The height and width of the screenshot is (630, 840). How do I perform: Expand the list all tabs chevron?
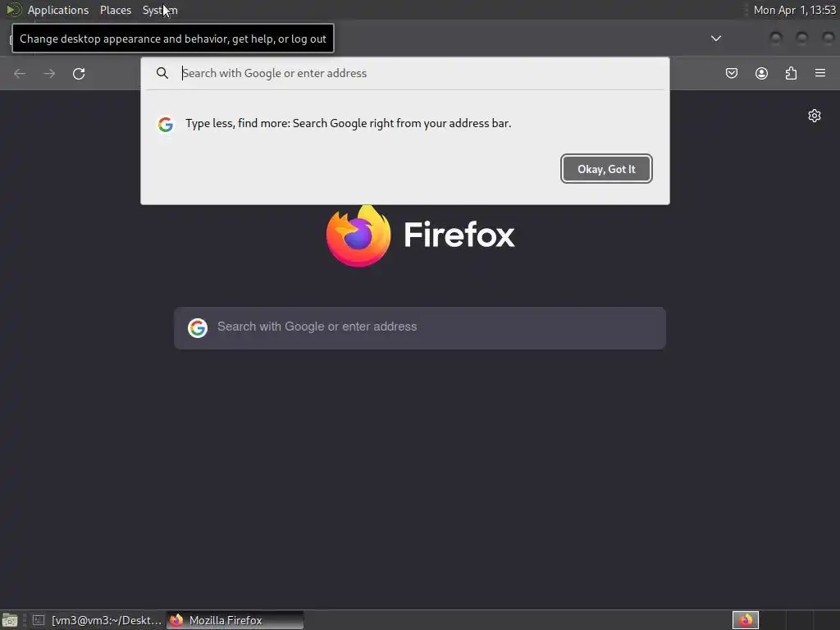[x=715, y=38]
